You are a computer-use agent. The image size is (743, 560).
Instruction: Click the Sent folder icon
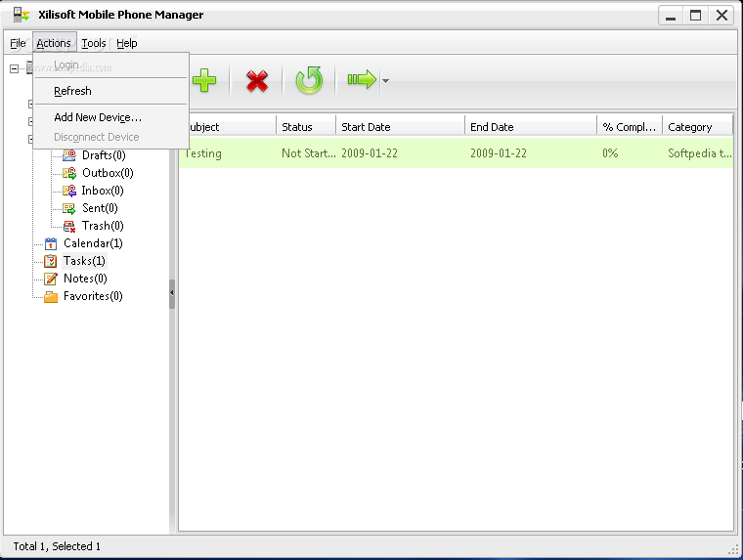[x=69, y=208]
